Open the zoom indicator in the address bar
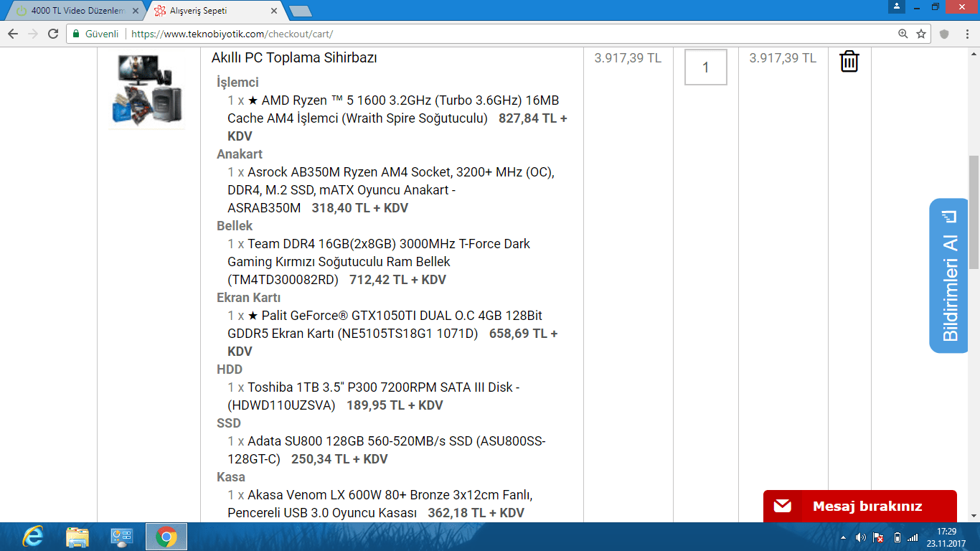 [x=903, y=34]
